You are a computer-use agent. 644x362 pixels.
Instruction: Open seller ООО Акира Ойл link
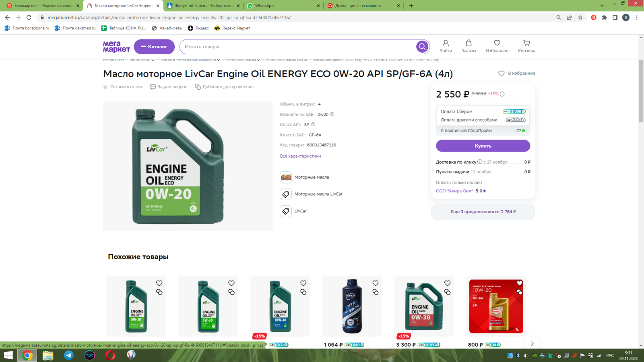(x=454, y=191)
